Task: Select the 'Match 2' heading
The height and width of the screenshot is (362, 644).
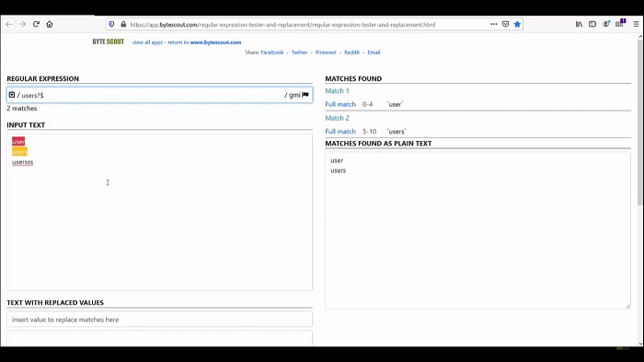Action: pyautogui.click(x=338, y=118)
